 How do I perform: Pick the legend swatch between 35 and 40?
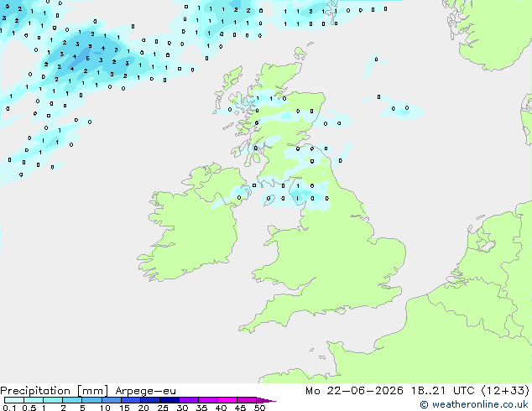207,400
